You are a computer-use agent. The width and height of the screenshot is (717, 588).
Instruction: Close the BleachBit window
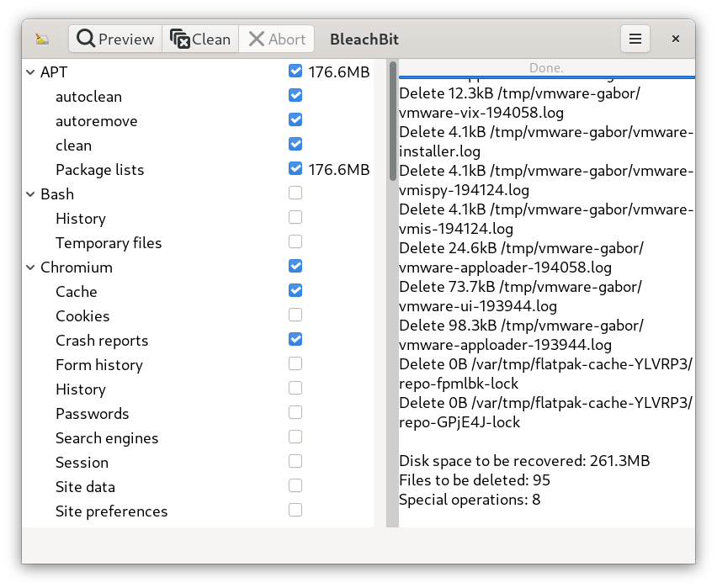click(676, 39)
